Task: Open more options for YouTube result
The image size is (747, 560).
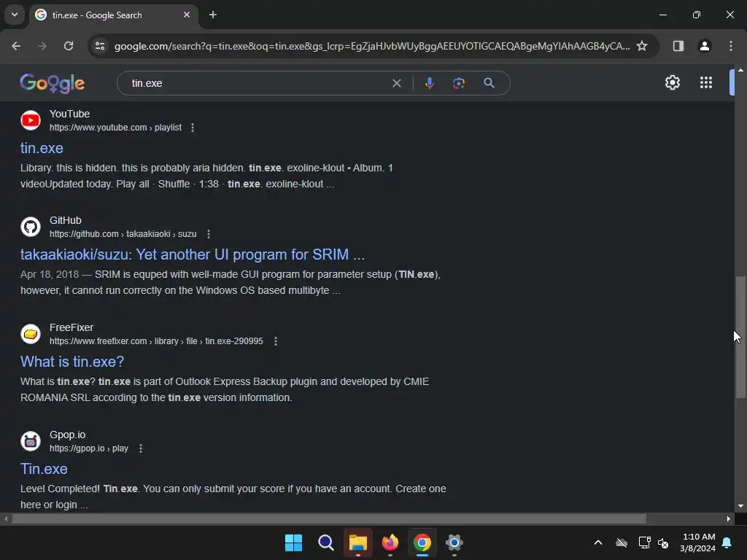Action: (193, 128)
